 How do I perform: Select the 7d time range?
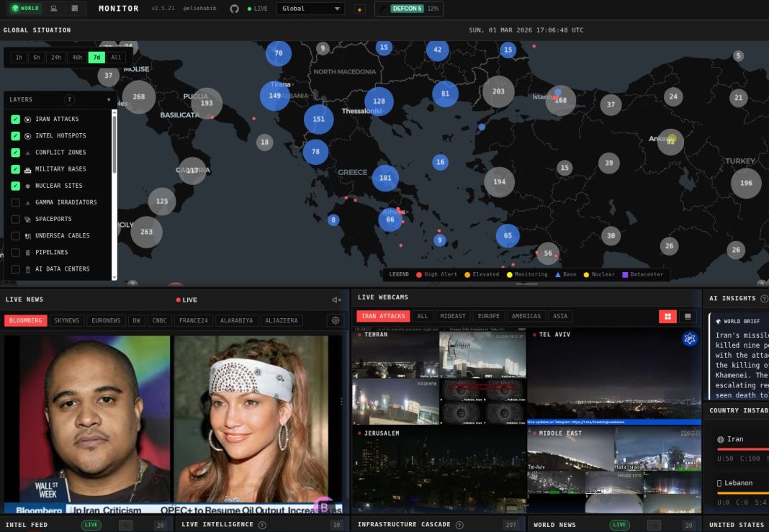[96, 57]
